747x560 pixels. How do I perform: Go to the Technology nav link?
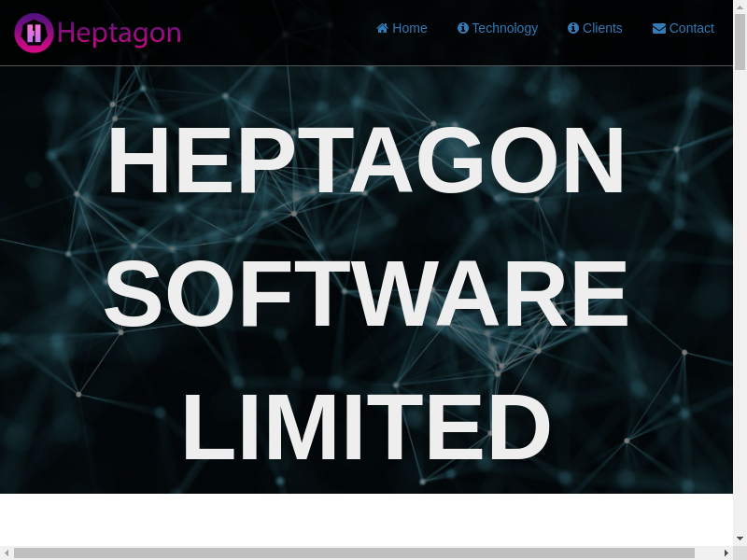(x=504, y=28)
